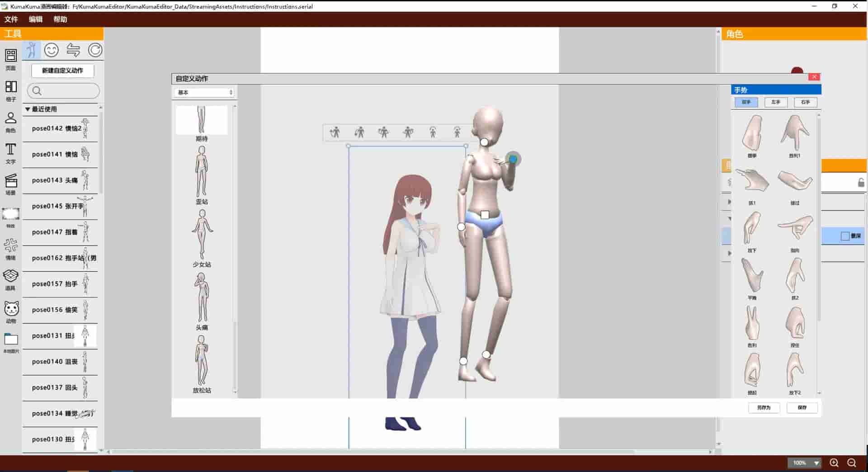Image resolution: width=868 pixels, height=472 pixels.
Task: Switch to 右手 right hand tab
Action: (x=805, y=102)
